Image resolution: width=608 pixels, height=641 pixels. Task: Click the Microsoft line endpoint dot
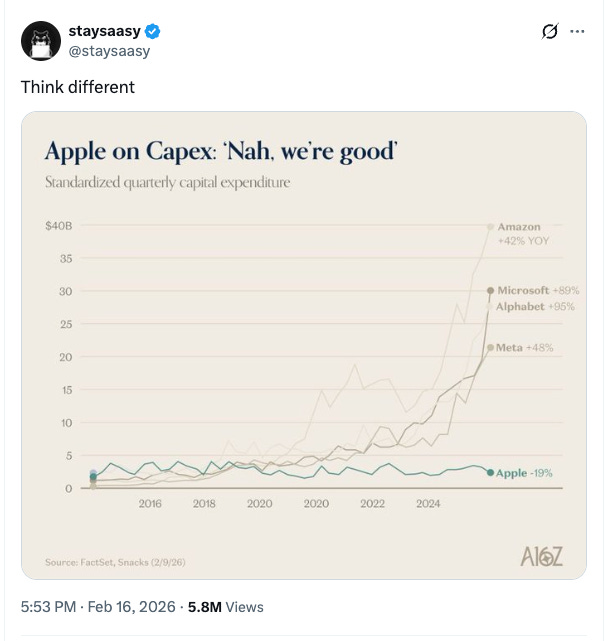490,290
